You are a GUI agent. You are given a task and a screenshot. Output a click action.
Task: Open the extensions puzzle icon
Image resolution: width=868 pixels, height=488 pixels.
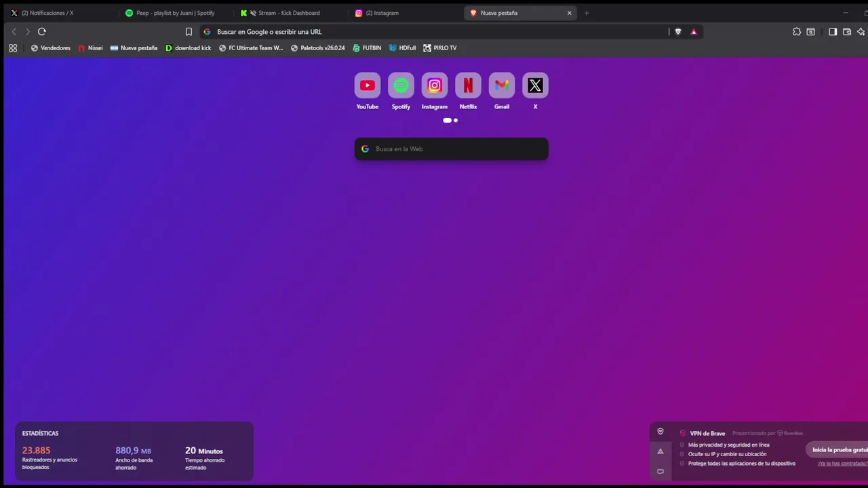tap(797, 32)
